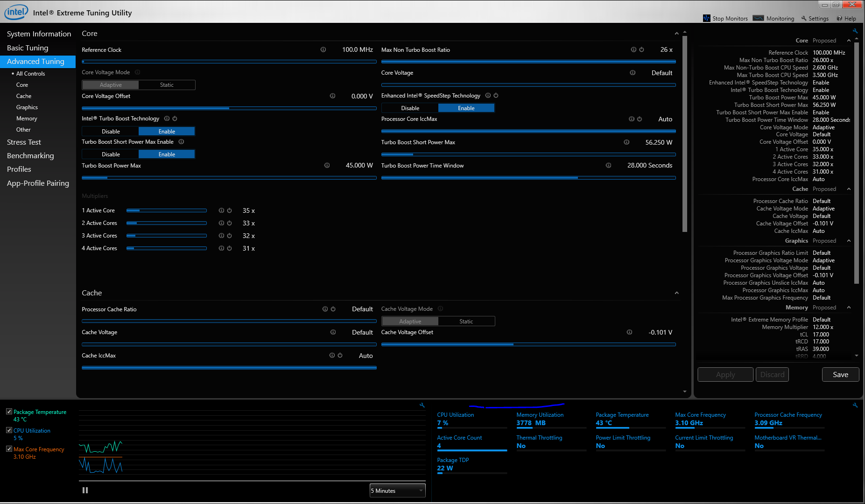Reset 1 Active Core multiplier to default
865x504 pixels.
[x=229, y=210]
